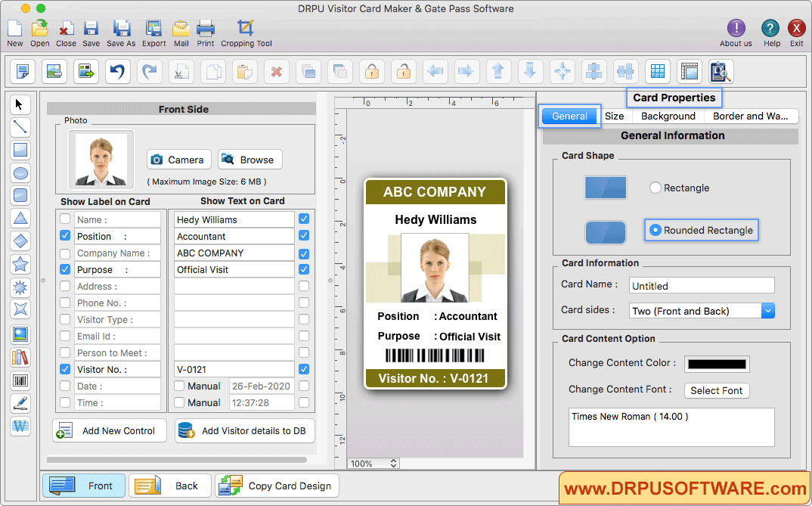Select the Line drawing tool
Image resolution: width=812 pixels, height=506 pixels.
pos(20,127)
